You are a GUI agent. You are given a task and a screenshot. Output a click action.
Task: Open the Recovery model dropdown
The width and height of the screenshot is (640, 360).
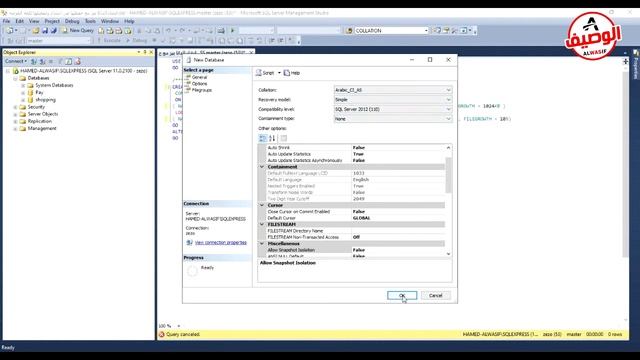(x=393, y=100)
